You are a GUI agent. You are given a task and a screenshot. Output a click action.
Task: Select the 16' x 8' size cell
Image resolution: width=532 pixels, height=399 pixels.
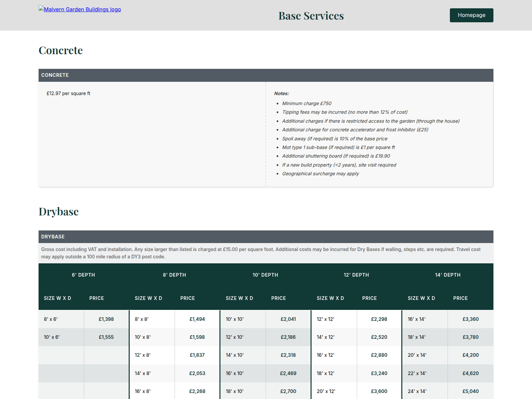click(x=152, y=391)
